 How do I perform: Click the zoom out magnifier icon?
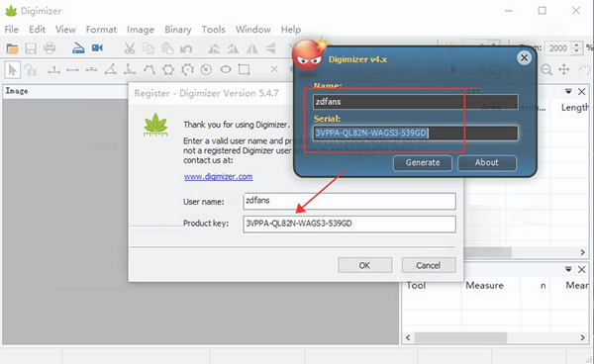point(545,69)
